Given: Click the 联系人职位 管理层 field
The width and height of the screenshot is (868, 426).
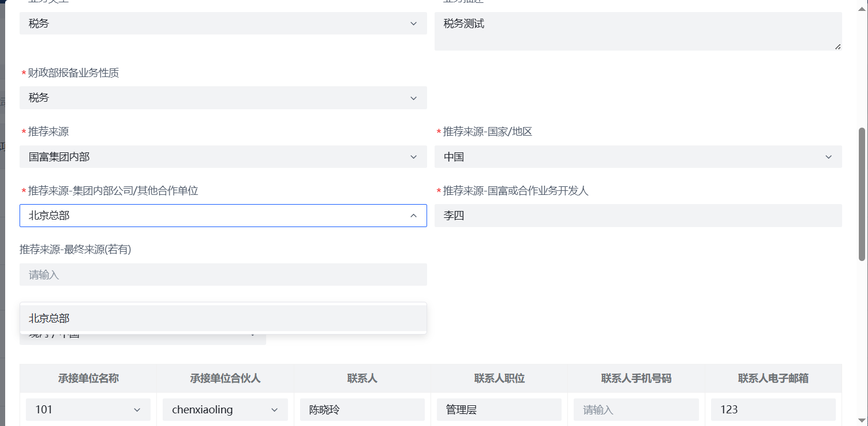Looking at the screenshot, I should pyautogui.click(x=498, y=410).
